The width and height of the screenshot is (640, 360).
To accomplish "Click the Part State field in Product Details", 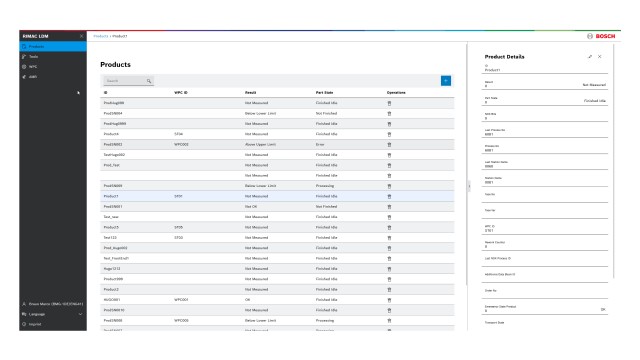I will pyautogui.click(x=544, y=100).
